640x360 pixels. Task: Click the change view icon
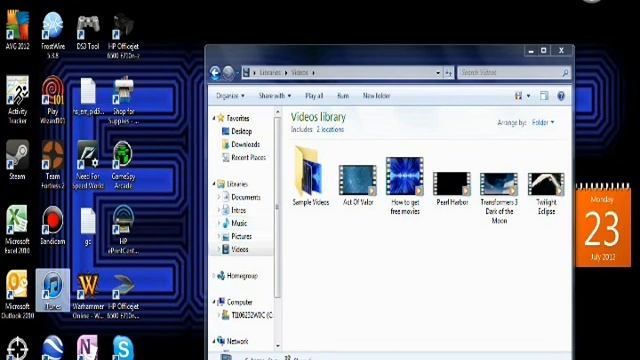(x=518, y=96)
